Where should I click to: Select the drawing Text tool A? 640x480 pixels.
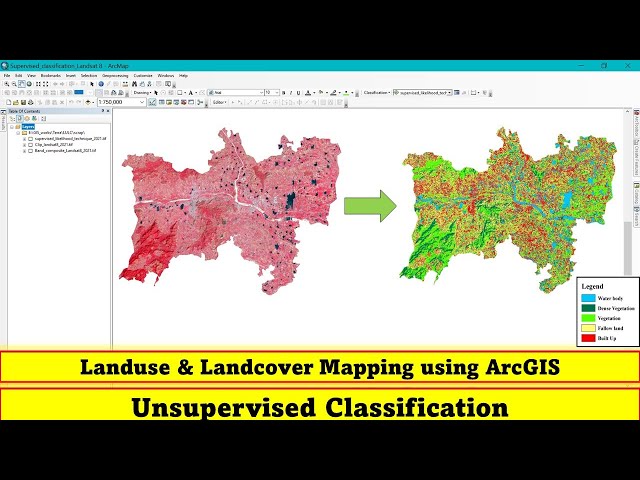191,93
